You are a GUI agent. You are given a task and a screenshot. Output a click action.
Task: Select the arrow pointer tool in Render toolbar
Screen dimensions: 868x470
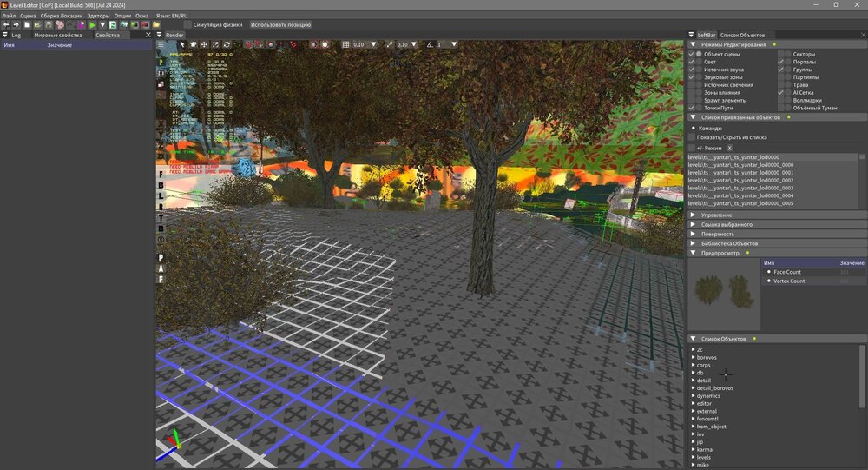(182, 44)
